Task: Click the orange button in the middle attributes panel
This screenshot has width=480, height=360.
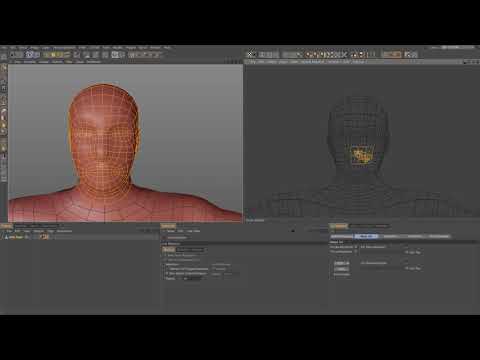Action: coord(168,249)
